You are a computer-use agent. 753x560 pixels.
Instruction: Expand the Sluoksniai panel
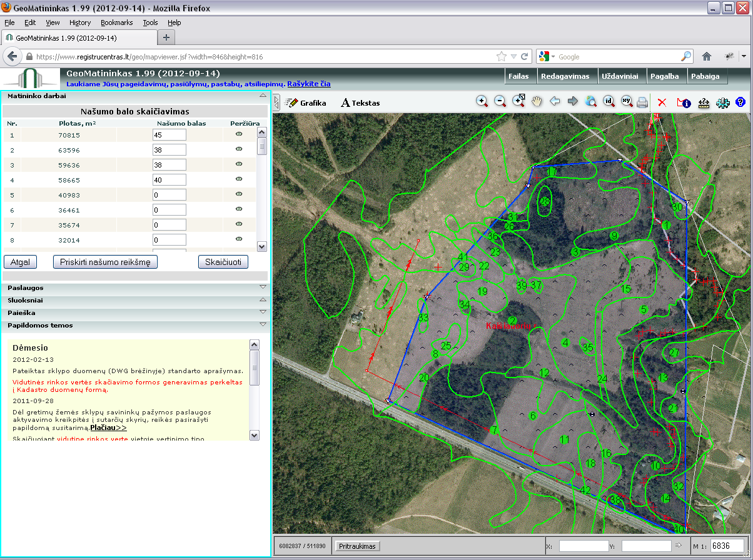point(136,301)
